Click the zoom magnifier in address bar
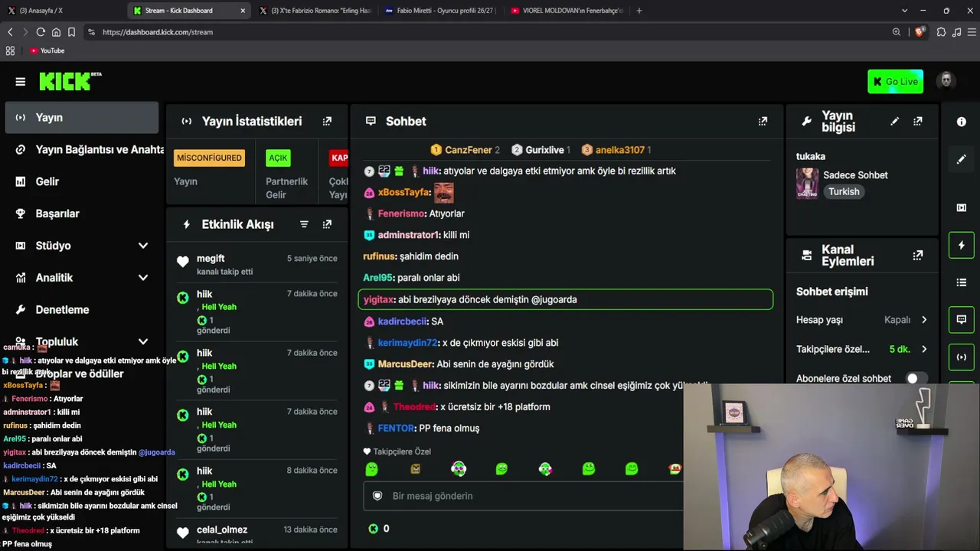Viewport: 980px width, 551px height. pos(897,32)
